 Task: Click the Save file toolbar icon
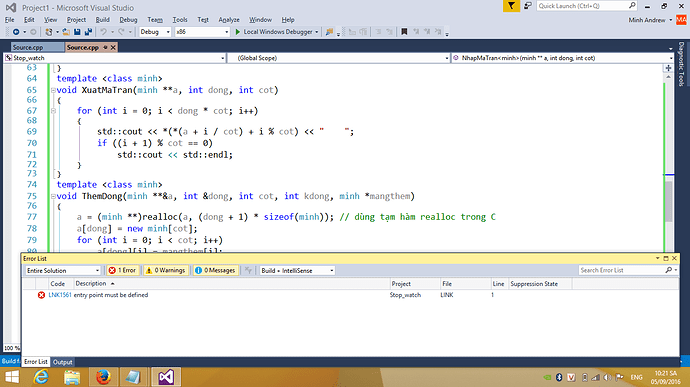(x=77, y=32)
